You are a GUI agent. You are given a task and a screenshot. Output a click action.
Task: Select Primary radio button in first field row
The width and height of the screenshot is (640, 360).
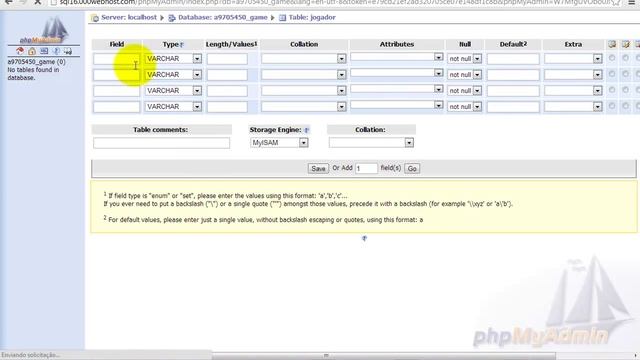click(x=612, y=58)
